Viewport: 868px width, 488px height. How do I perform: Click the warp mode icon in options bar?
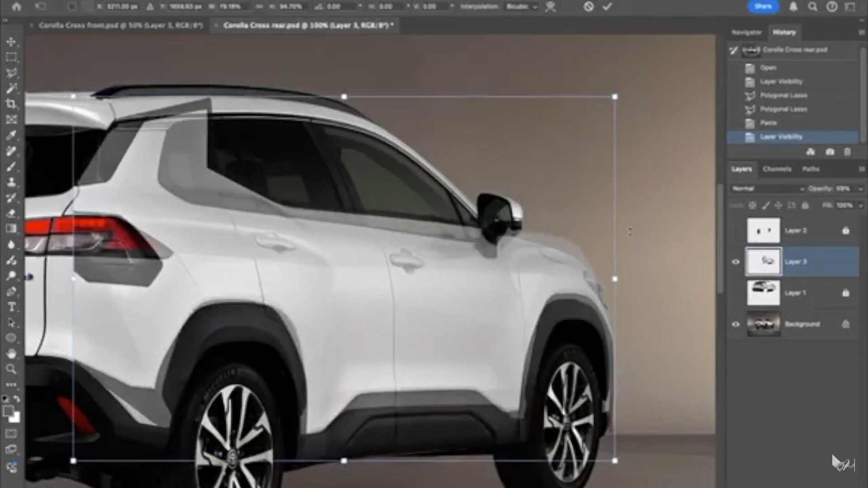click(550, 7)
